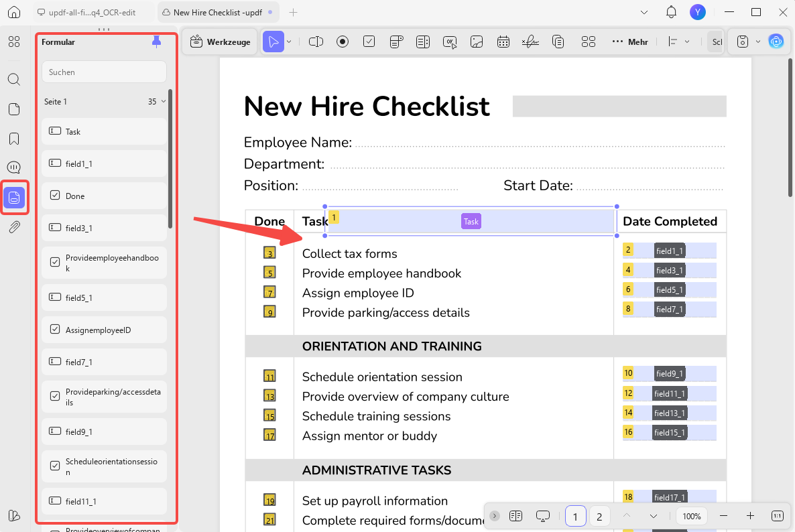Select the text field tool
This screenshot has width=795, height=532.
(316, 42)
